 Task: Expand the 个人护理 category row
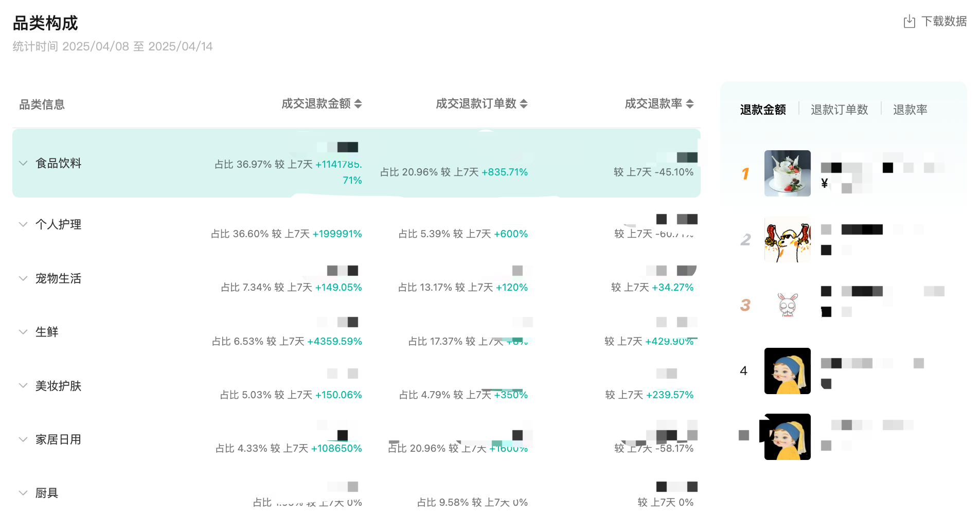click(x=23, y=224)
